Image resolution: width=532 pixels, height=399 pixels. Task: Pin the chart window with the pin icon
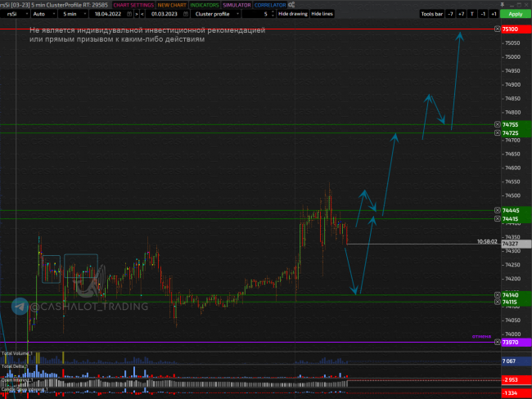click(503, 4)
